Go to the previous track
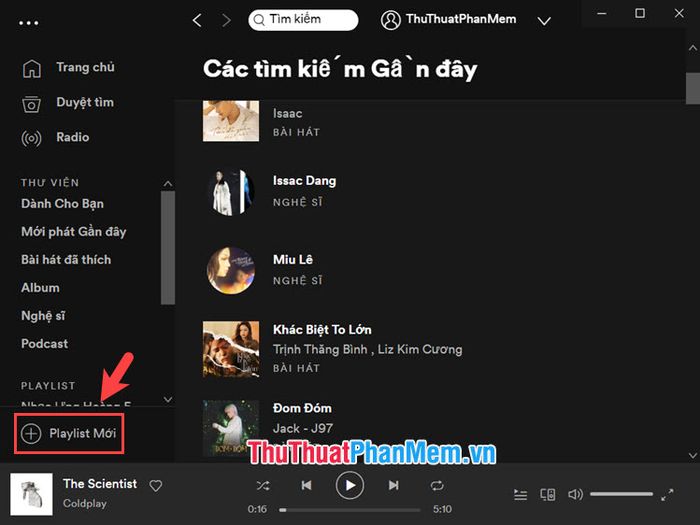This screenshot has height=525, width=700. [306, 485]
